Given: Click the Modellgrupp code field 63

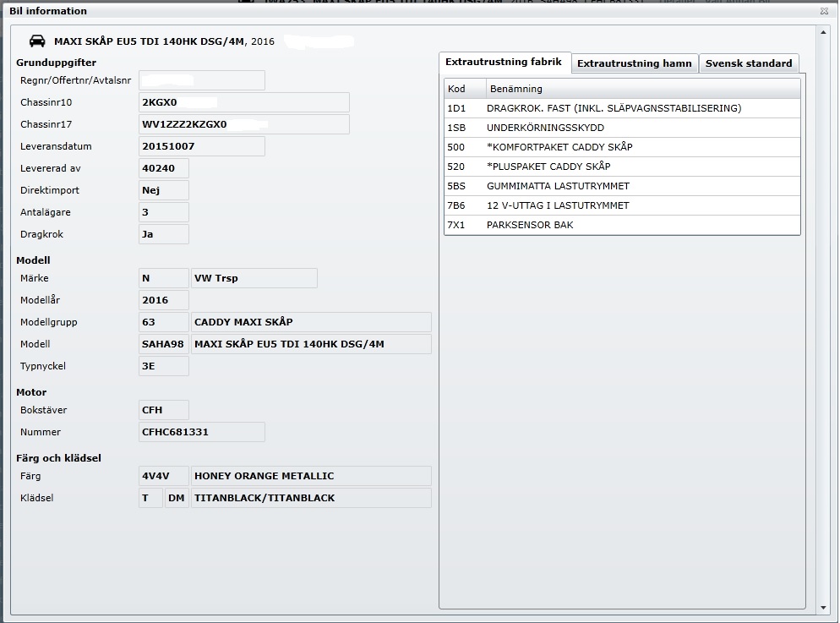Looking at the screenshot, I should point(163,322).
